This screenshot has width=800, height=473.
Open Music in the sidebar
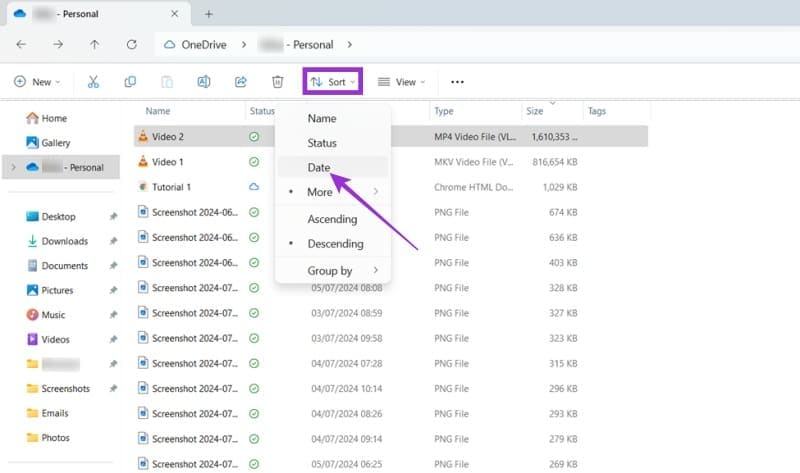tap(46, 314)
